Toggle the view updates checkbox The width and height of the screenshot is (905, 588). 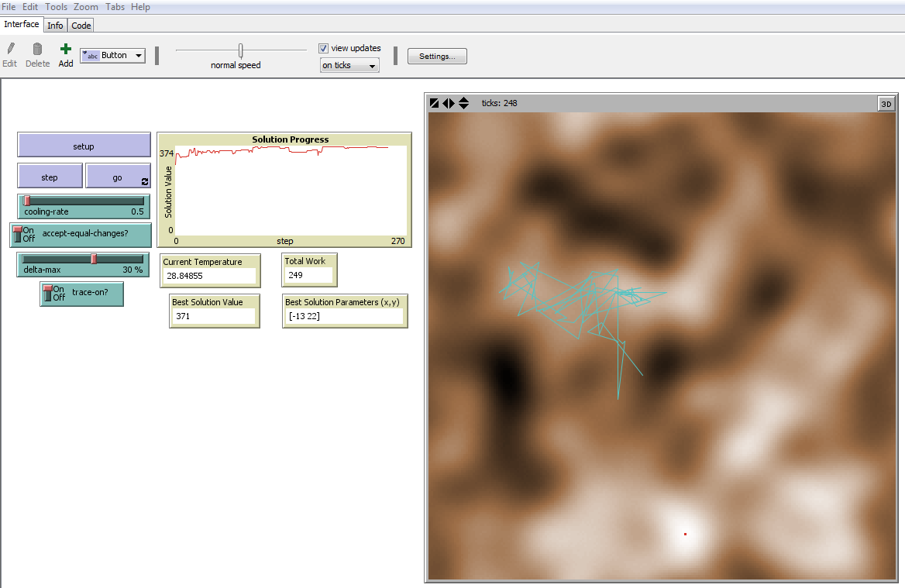tap(323, 48)
